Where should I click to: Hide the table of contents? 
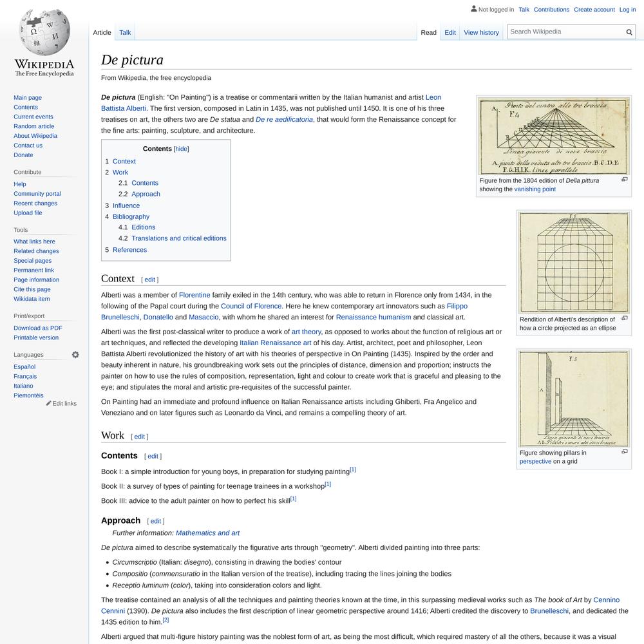pyautogui.click(x=181, y=149)
